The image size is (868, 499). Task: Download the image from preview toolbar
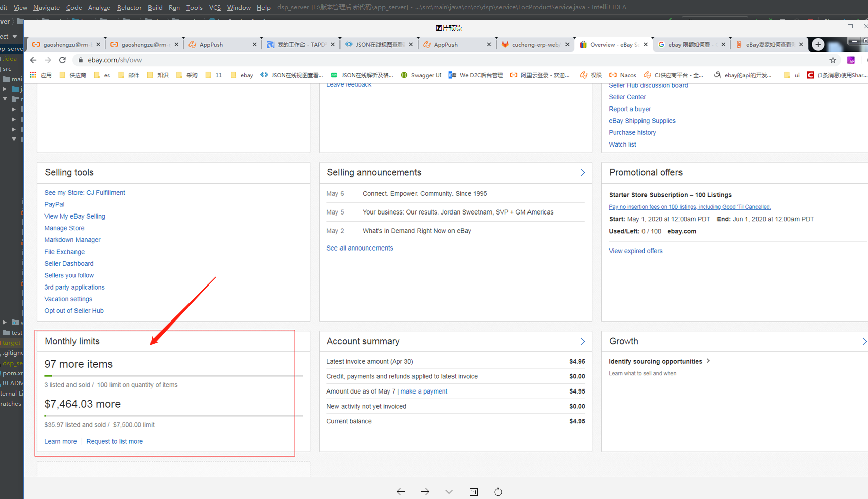(449, 491)
